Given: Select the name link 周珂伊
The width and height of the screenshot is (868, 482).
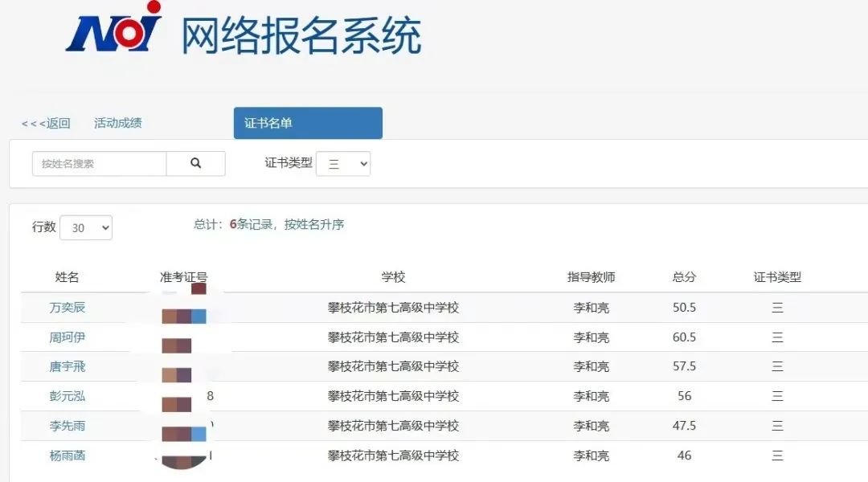Looking at the screenshot, I should click(x=68, y=337).
